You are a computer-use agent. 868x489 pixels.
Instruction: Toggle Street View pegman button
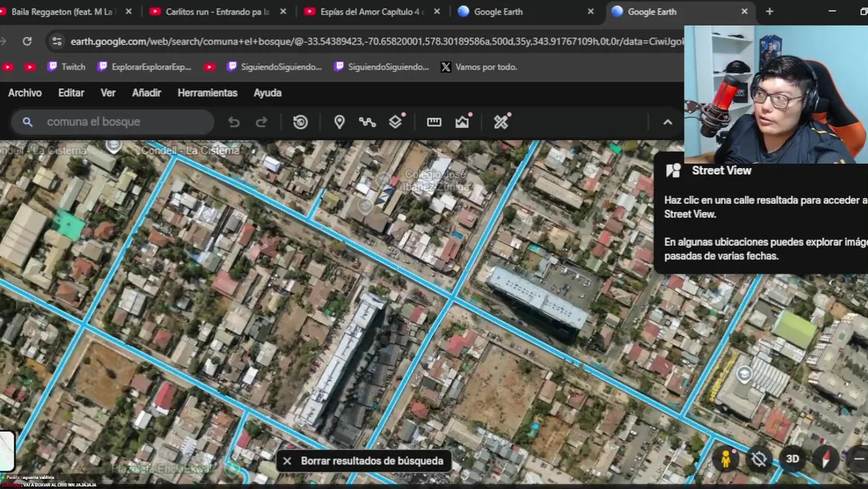coord(725,459)
